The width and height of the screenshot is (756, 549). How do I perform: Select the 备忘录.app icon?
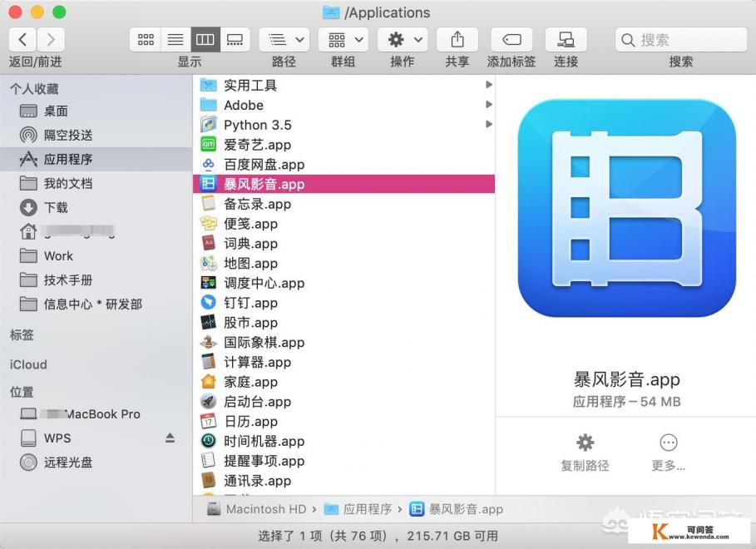click(208, 204)
